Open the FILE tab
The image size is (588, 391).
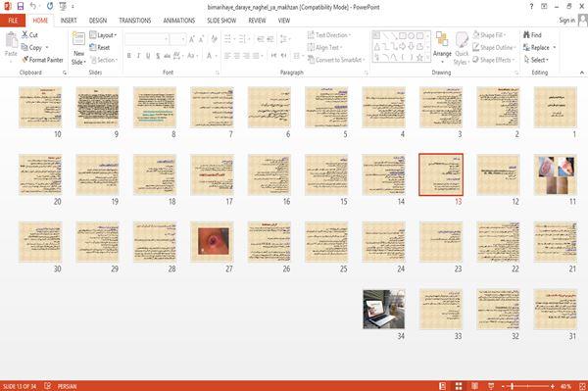point(13,21)
